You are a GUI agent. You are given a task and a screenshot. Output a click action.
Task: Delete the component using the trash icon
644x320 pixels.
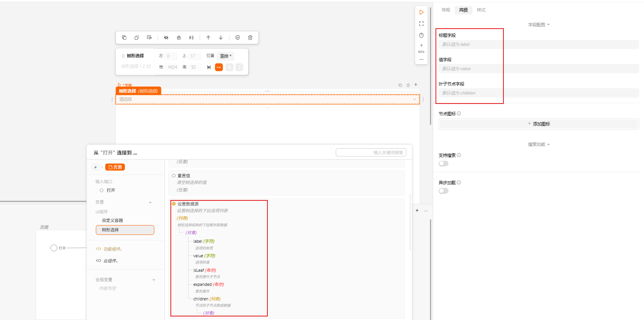(x=250, y=38)
